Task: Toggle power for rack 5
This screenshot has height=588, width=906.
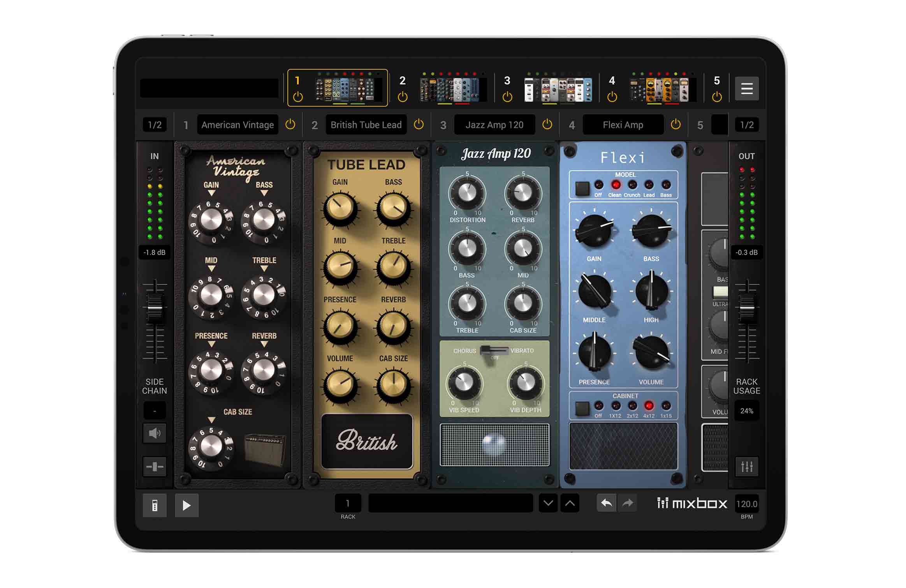Action: click(x=717, y=97)
